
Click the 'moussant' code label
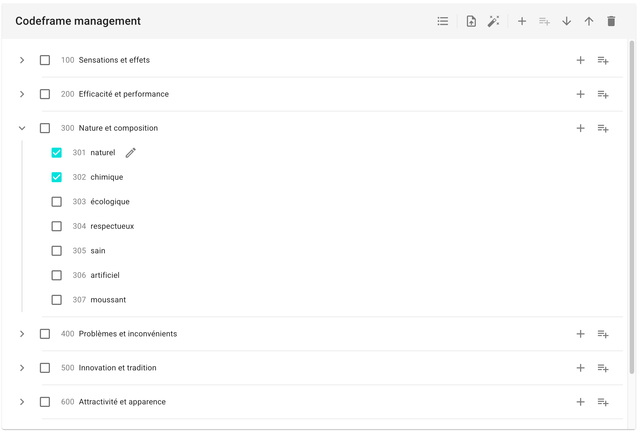(x=108, y=300)
